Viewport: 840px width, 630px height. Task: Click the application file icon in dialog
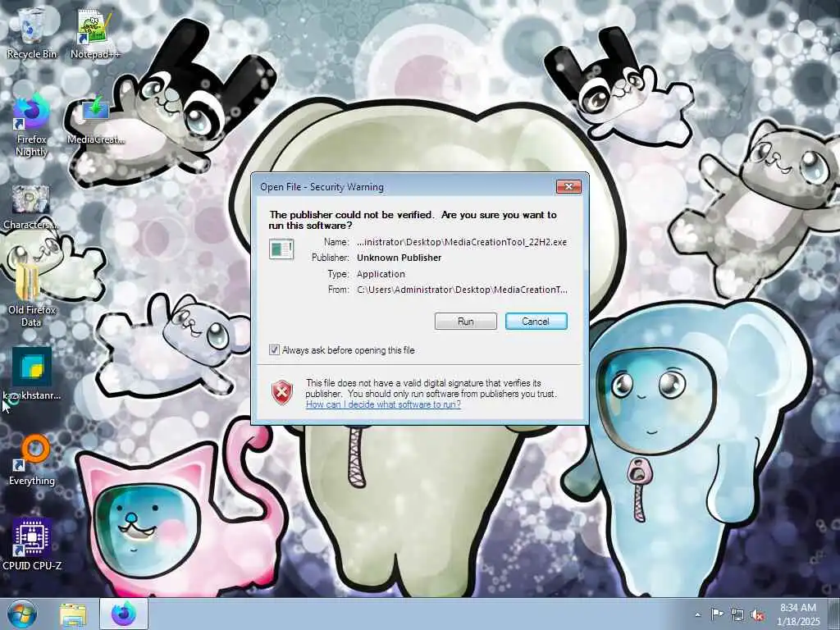pyautogui.click(x=281, y=249)
